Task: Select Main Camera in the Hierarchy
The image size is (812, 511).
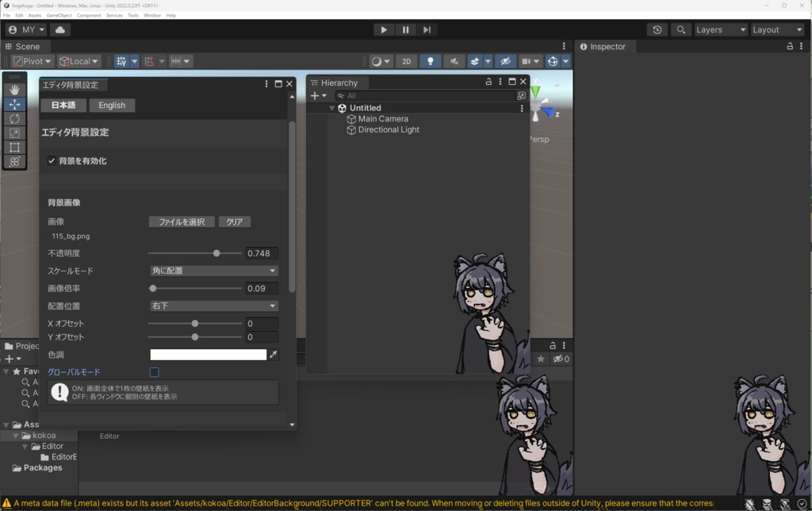Action: point(381,118)
